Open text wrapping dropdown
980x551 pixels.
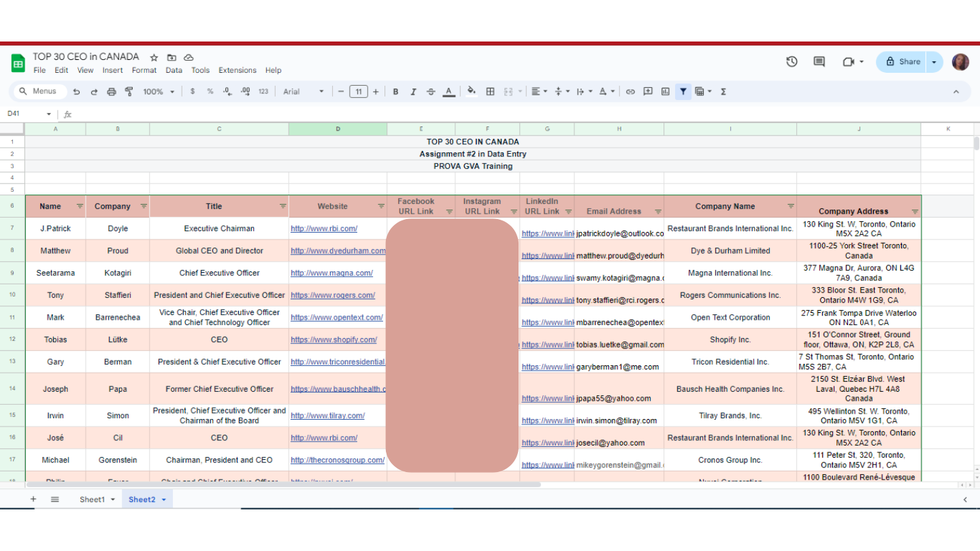(585, 92)
